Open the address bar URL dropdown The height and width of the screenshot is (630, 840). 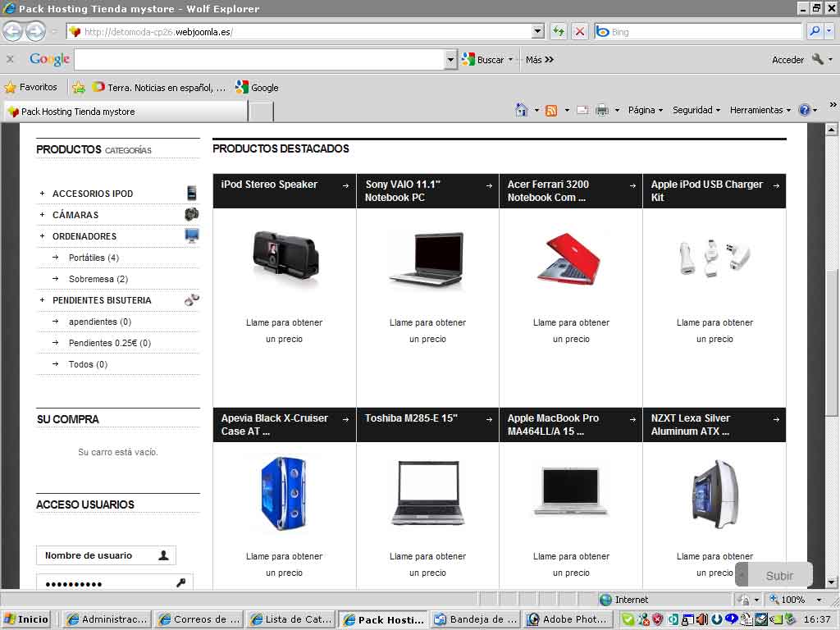(x=538, y=32)
